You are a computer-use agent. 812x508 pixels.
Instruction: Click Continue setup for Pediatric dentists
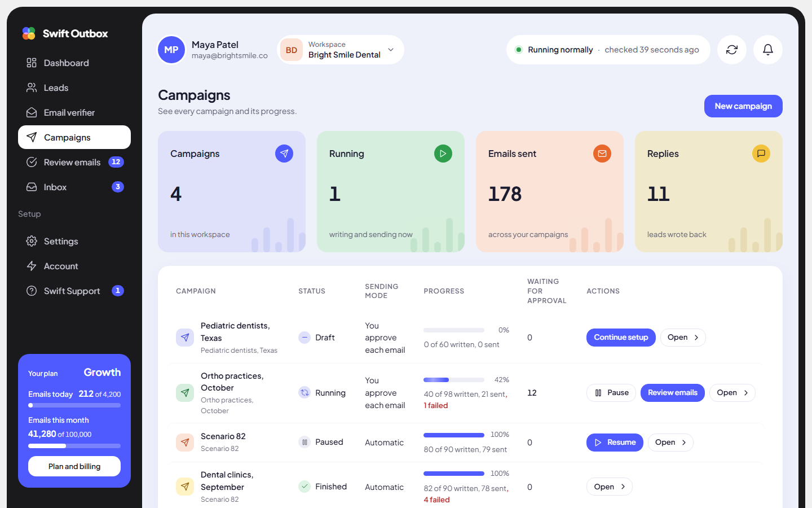[x=621, y=338]
